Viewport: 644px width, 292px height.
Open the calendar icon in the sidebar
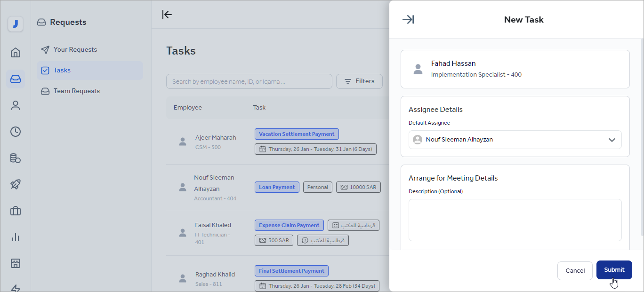(16, 263)
